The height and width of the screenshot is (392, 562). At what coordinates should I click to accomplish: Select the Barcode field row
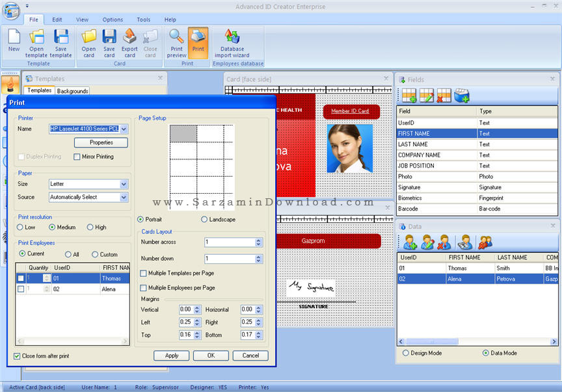[477, 209]
